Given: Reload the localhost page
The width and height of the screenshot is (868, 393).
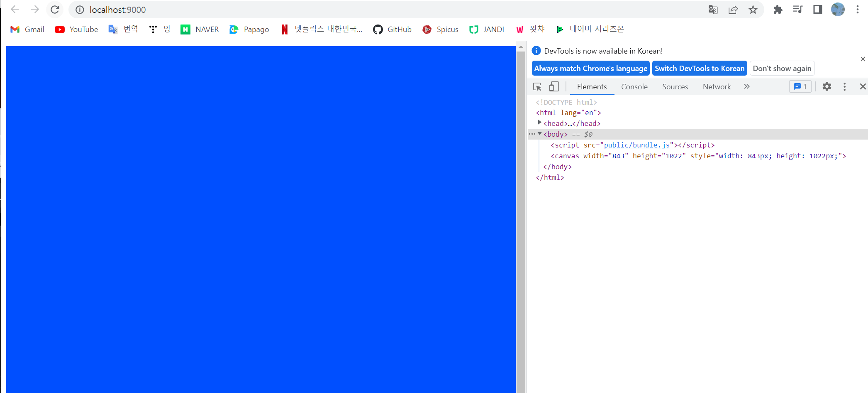Looking at the screenshot, I should (55, 10).
